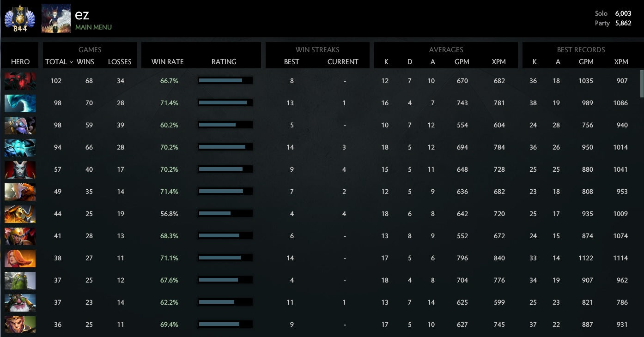Click the Shadow Fiend hero portrait
The height and width of the screenshot is (337, 644).
(x=20, y=81)
